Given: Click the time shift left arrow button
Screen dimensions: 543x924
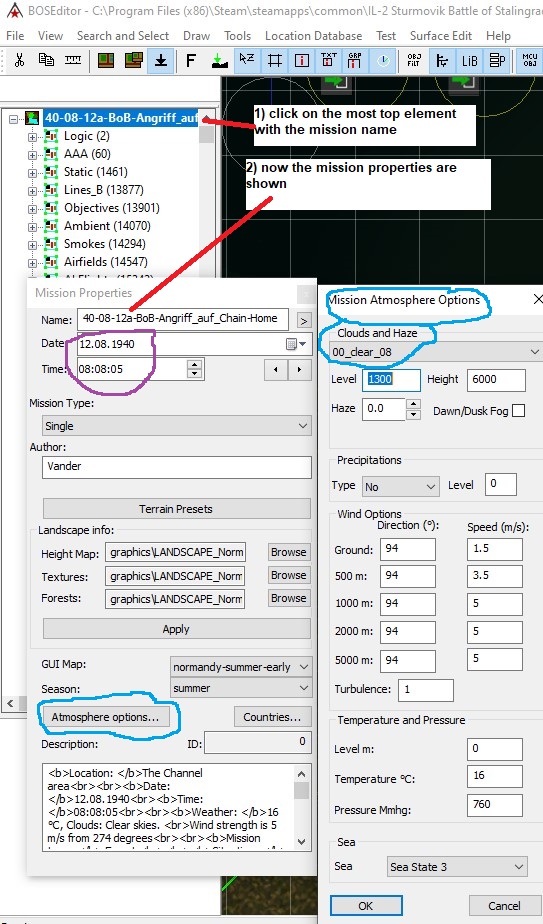Looking at the screenshot, I should 275,369.
